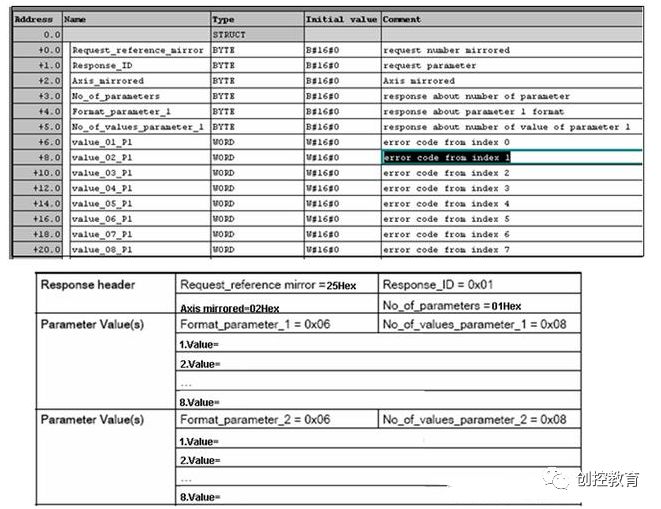Viewport: 661px width, 509px height.
Task: Click initial value B#16#0 of Axis_mirrored row
Action: (343, 81)
